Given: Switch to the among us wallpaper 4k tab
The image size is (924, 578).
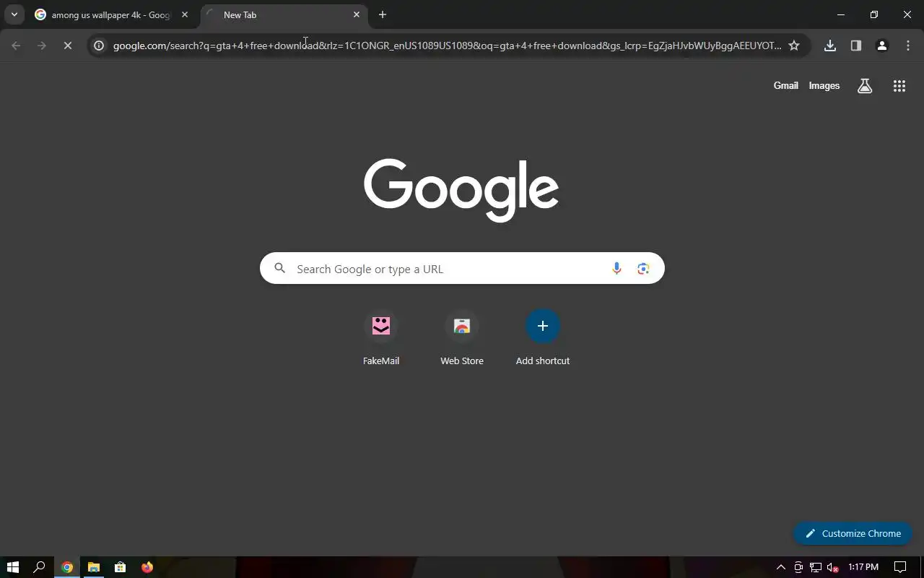Looking at the screenshot, I should [x=113, y=15].
